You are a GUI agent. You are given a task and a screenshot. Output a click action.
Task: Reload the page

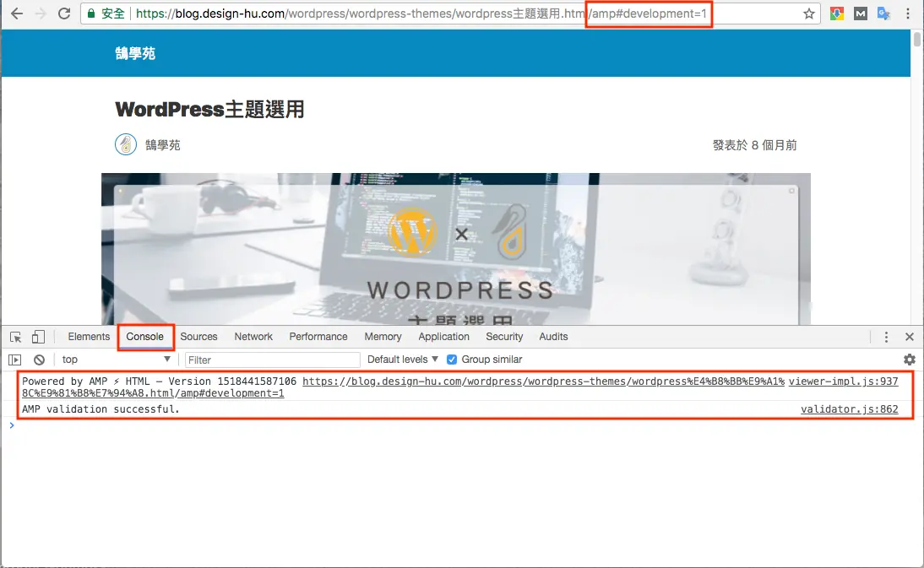tap(63, 14)
